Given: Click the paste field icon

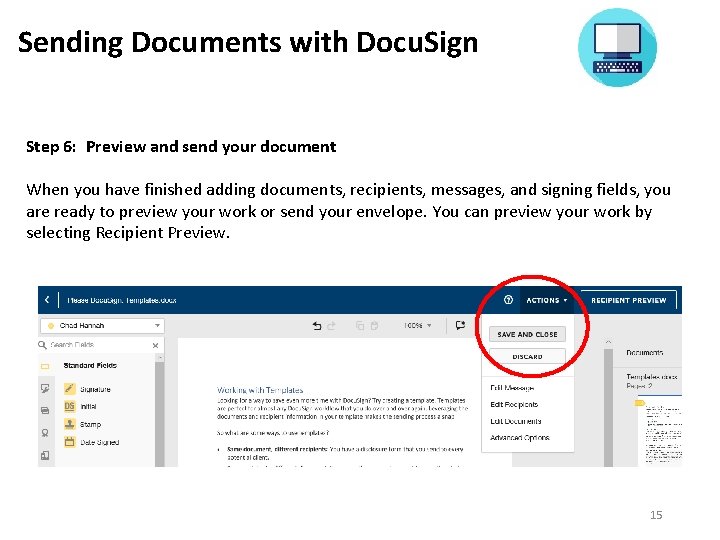Looking at the screenshot, I should point(374,326).
